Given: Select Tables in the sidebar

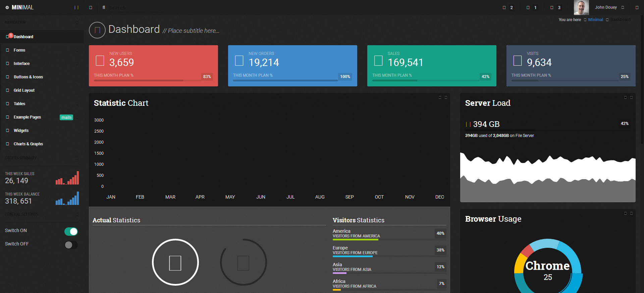Looking at the screenshot, I should pos(19,104).
